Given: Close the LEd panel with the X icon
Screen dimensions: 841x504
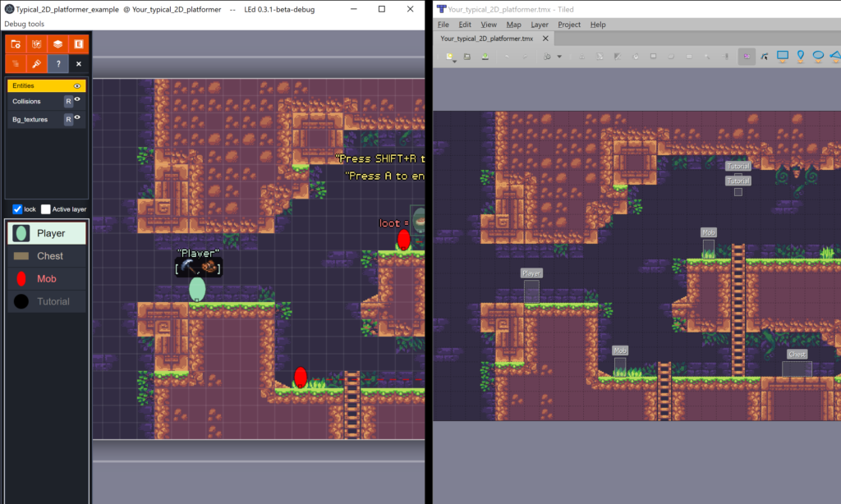Looking at the screenshot, I should pyautogui.click(x=78, y=64).
